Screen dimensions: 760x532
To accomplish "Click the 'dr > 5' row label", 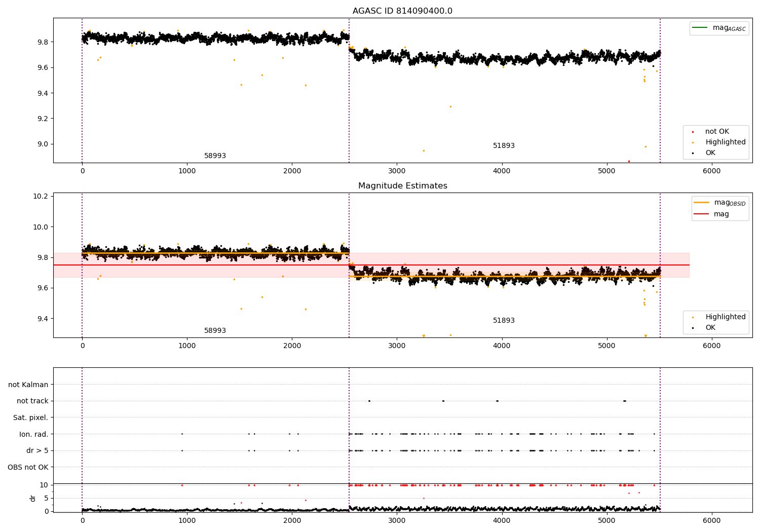I will [37, 450].
